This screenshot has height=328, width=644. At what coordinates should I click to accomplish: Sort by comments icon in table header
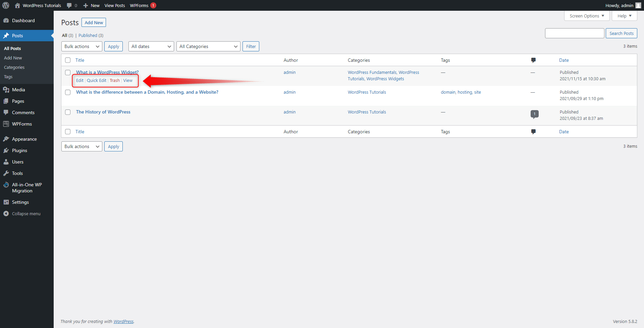[533, 60]
